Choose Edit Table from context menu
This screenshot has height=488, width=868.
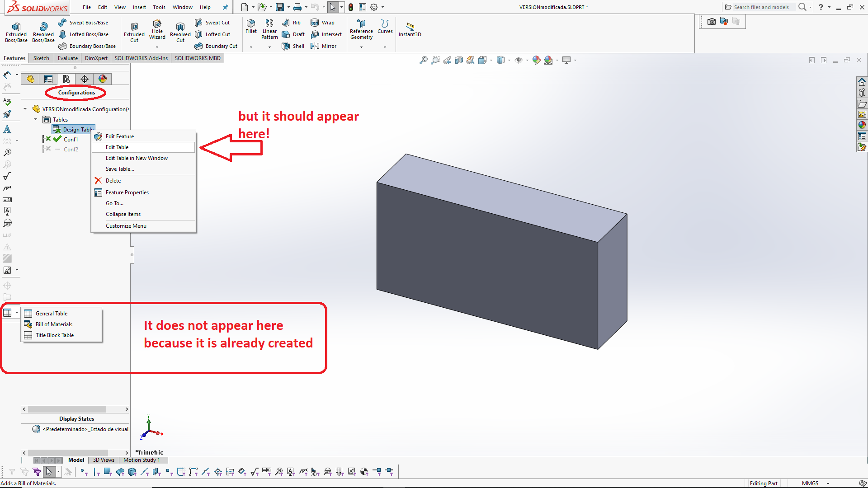point(117,147)
